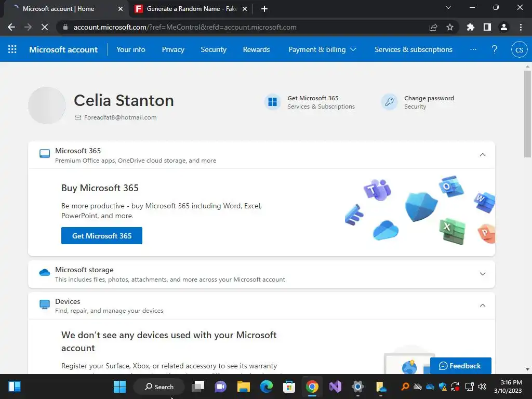Open File Explorer from the taskbar
532x399 pixels.
pos(243,387)
